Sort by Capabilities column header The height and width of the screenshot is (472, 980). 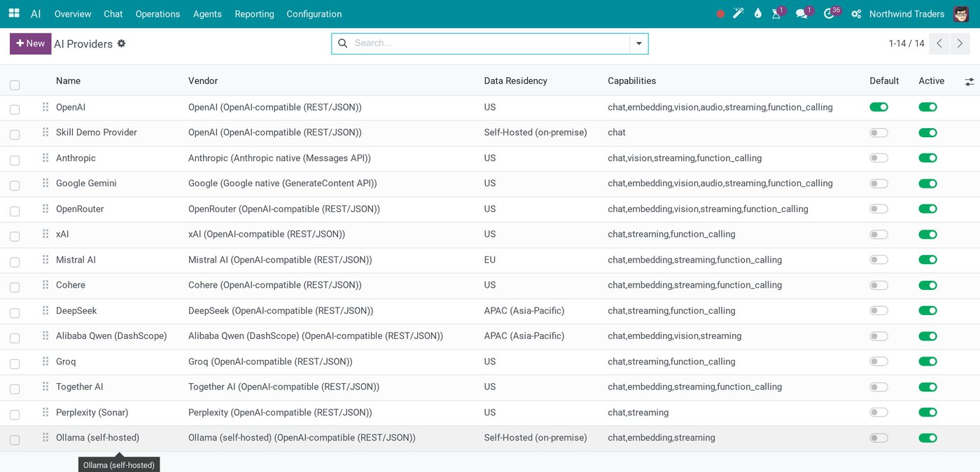(631, 81)
